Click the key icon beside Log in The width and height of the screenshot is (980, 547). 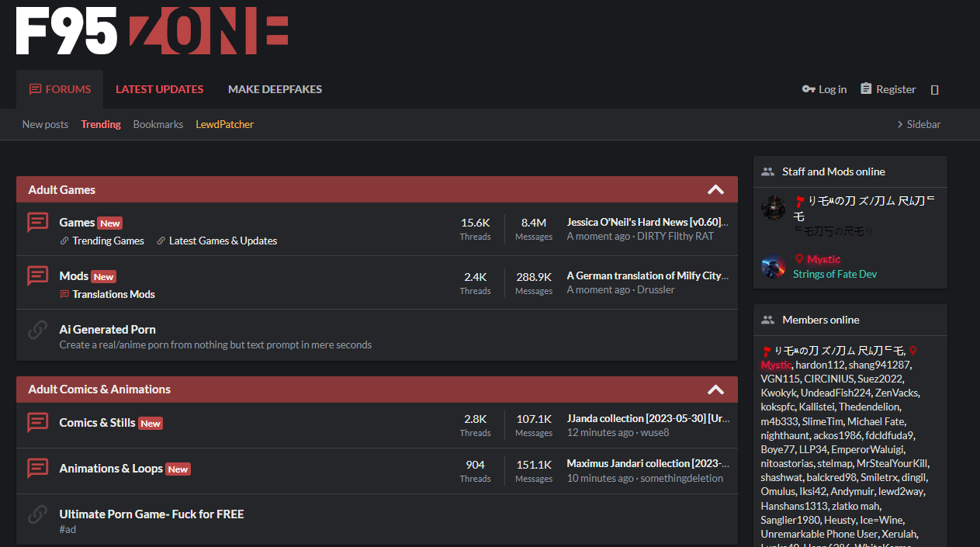(x=809, y=89)
